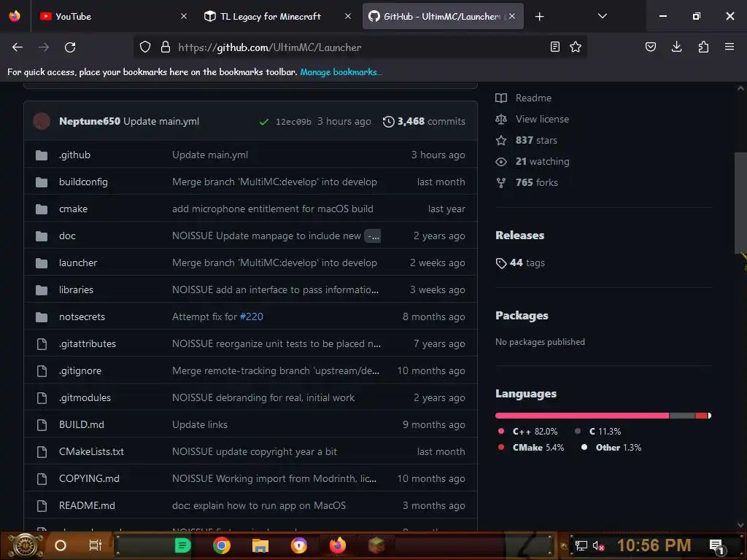Select GitHub UltimMC/Launcher tab
Image resolution: width=747 pixels, height=560 pixels.
443,16
